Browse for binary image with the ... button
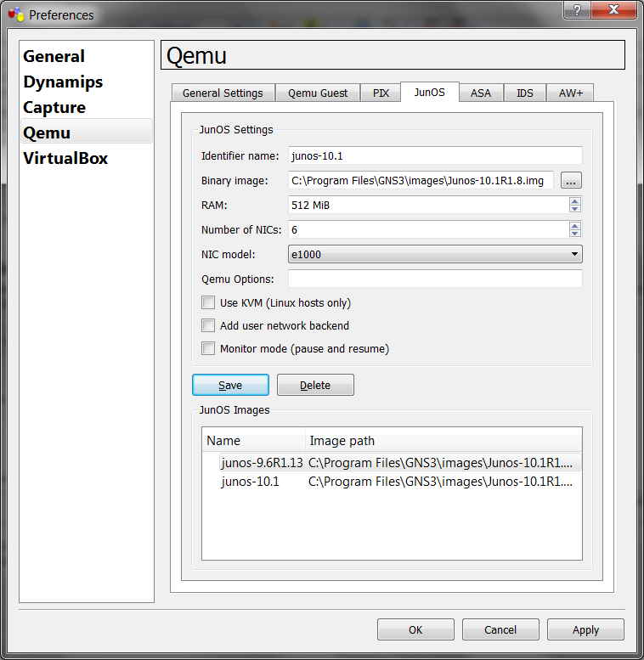Screen dimensions: 644x660 coord(571,181)
